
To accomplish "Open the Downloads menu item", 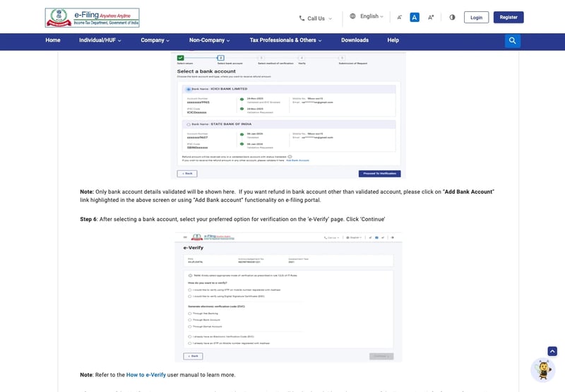I will (355, 40).
